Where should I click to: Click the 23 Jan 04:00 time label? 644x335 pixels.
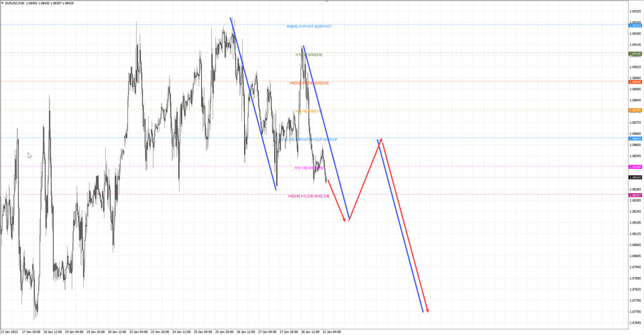pos(138,331)
